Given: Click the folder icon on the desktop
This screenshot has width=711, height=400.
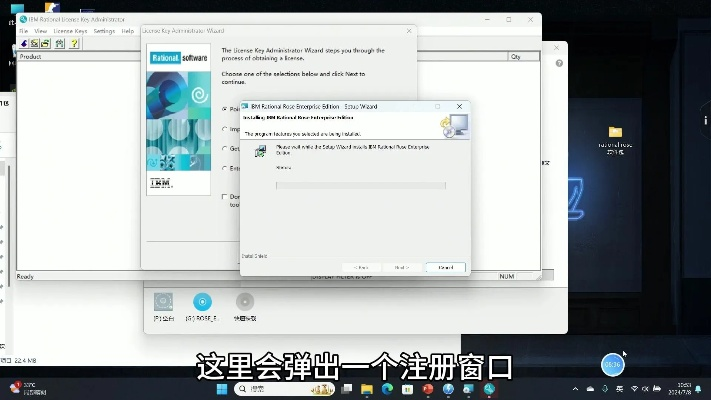Looking at the screenshot, I should coord(615,132).
